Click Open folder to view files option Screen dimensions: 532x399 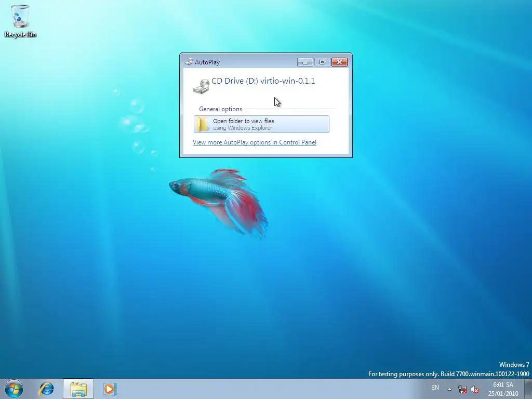click(x=261, y=124)
